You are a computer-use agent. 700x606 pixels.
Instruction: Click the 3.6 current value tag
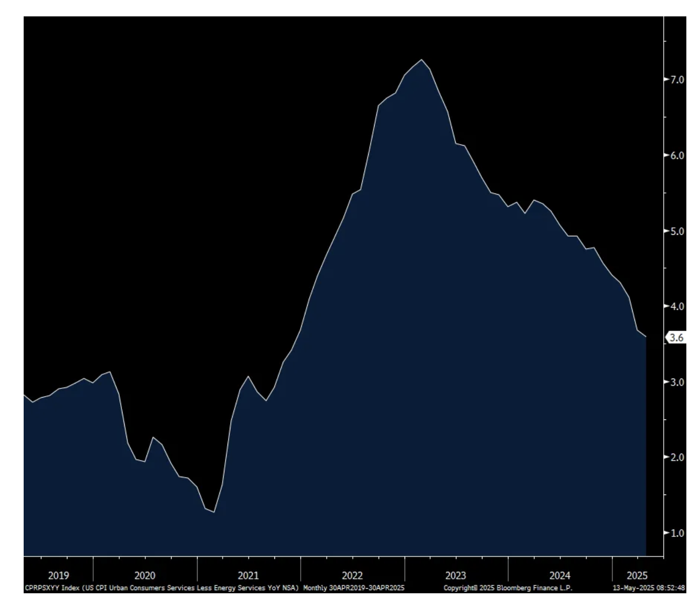point(676,338)
